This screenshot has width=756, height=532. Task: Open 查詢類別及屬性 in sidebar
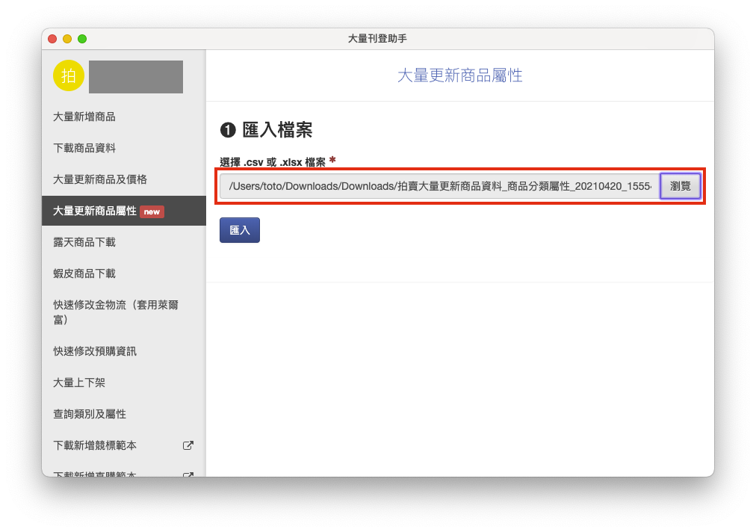click(90, 414)
